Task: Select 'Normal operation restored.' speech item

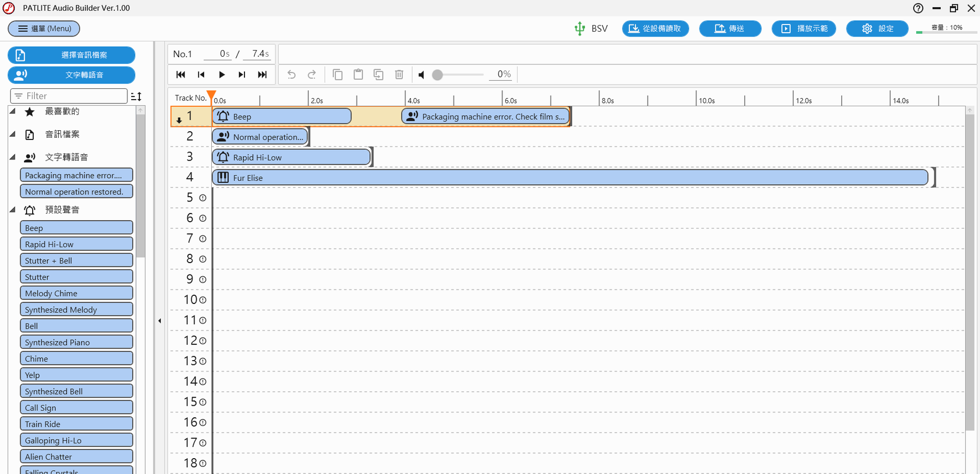Action: pos(76,192)
